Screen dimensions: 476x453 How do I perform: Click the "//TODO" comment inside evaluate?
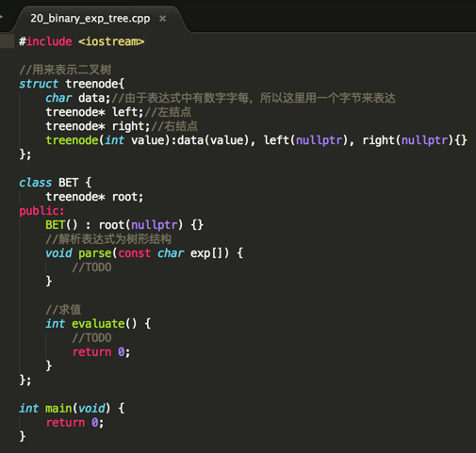pyautogui.click(x=91, y=338)
